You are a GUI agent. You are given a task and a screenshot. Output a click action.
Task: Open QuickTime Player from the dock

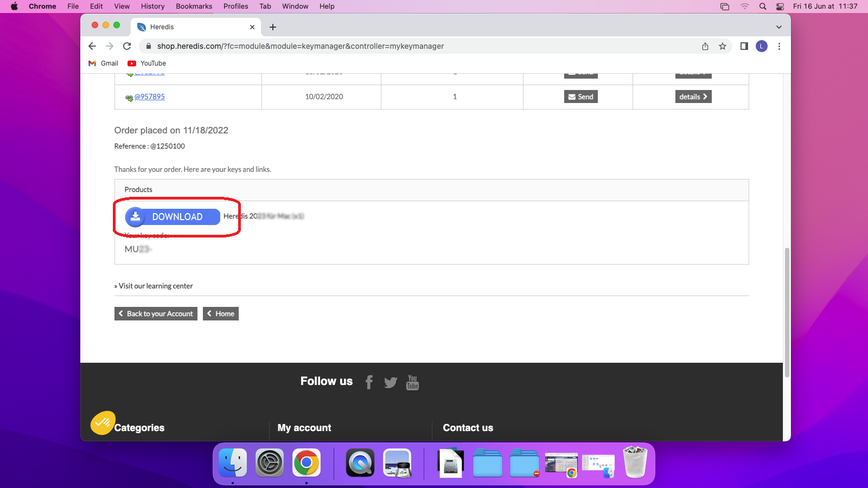point(360,464)
